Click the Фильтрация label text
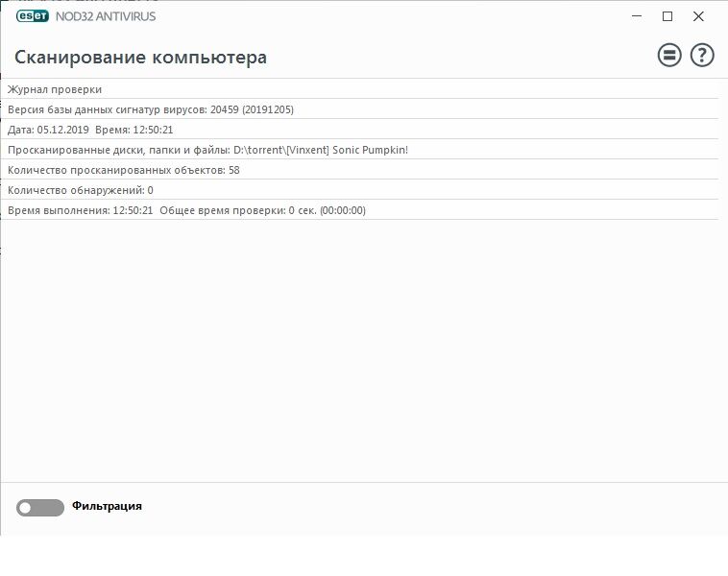 (107, 506)
